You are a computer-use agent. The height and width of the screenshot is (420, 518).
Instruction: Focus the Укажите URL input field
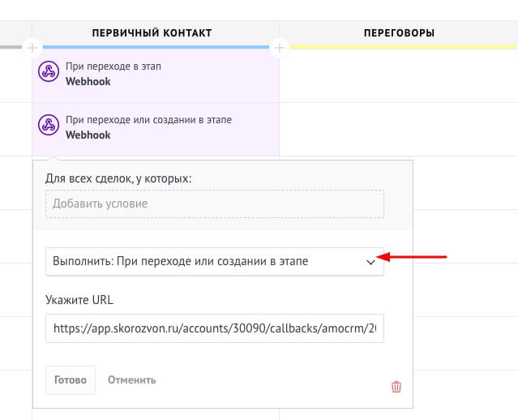214,328
